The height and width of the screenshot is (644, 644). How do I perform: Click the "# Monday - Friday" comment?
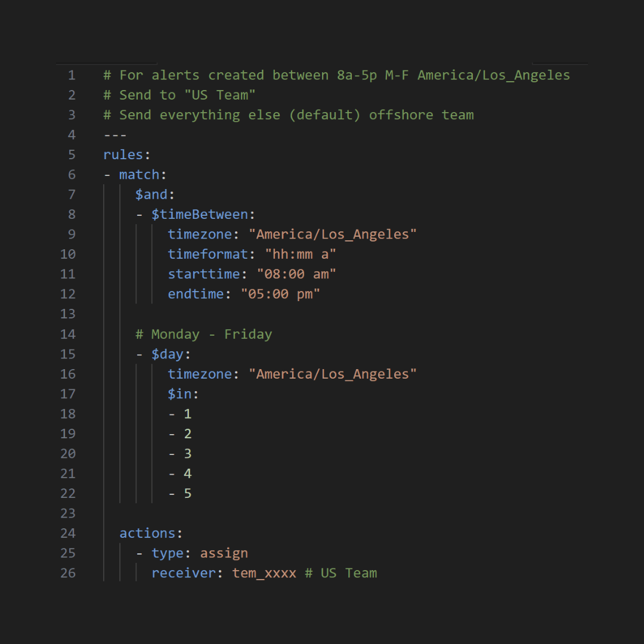(203, 334)
